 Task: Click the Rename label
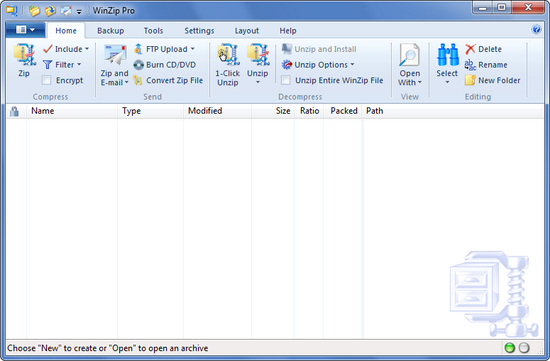(x=492, y=65)
